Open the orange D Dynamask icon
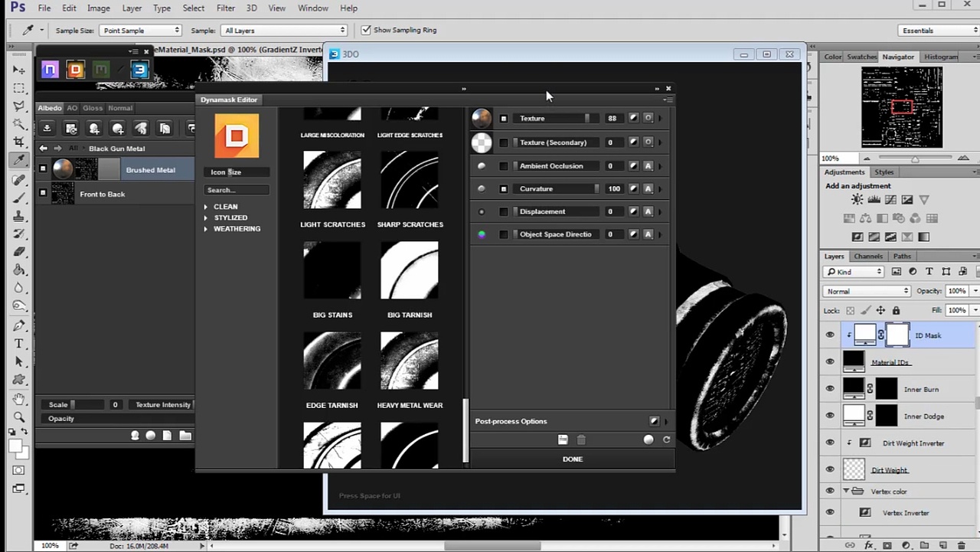The width and height of the screenshot is (980, 552). point(75,70)
